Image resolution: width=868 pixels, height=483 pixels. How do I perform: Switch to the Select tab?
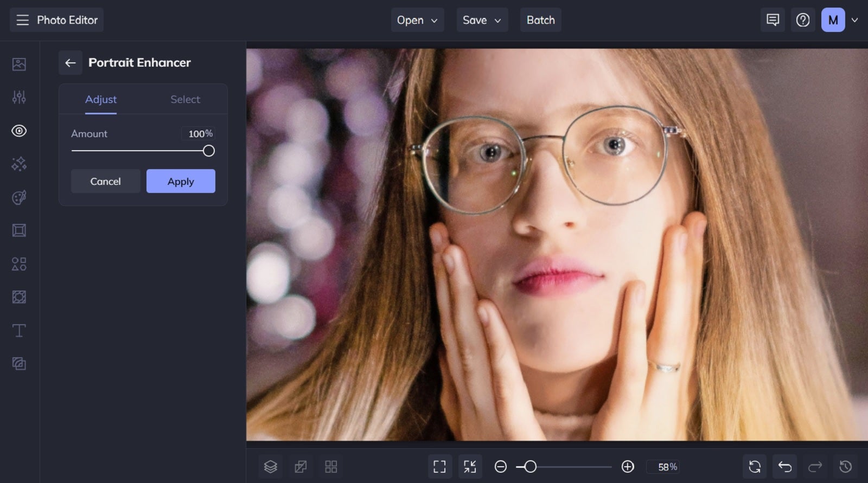pyautogui.click(x=185, y=100)
